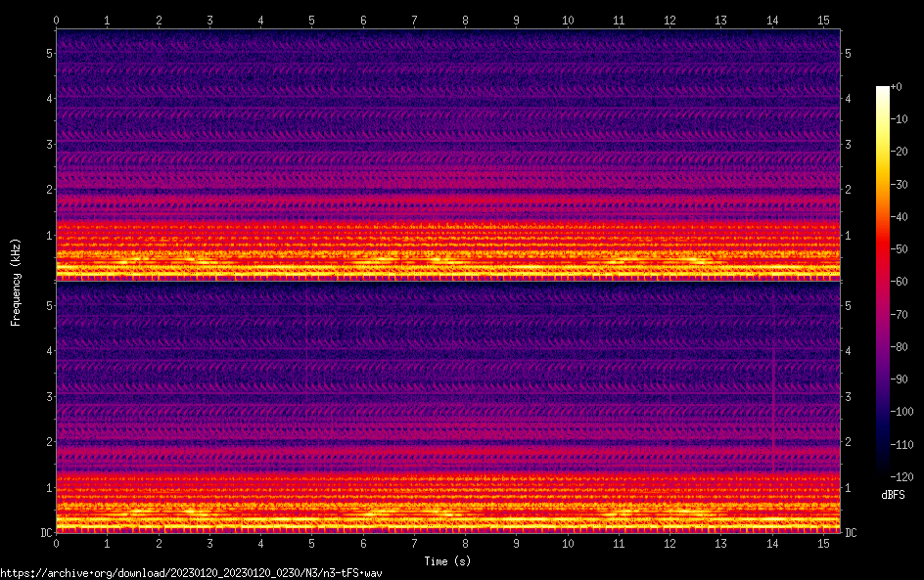This screenshot has height=580, width=924.
Task: Select the dBFS label under the color scale
Action: 893,496
